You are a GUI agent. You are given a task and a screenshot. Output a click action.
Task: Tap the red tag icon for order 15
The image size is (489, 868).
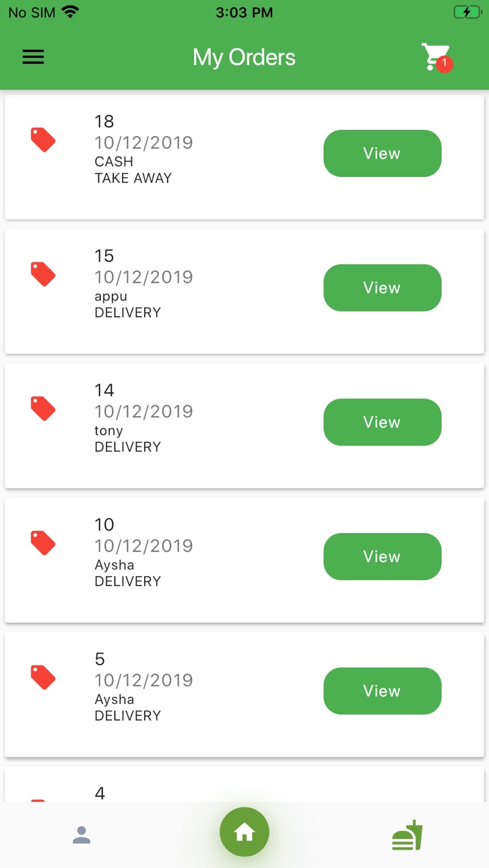pyautogui.click(x=43, y=275)
